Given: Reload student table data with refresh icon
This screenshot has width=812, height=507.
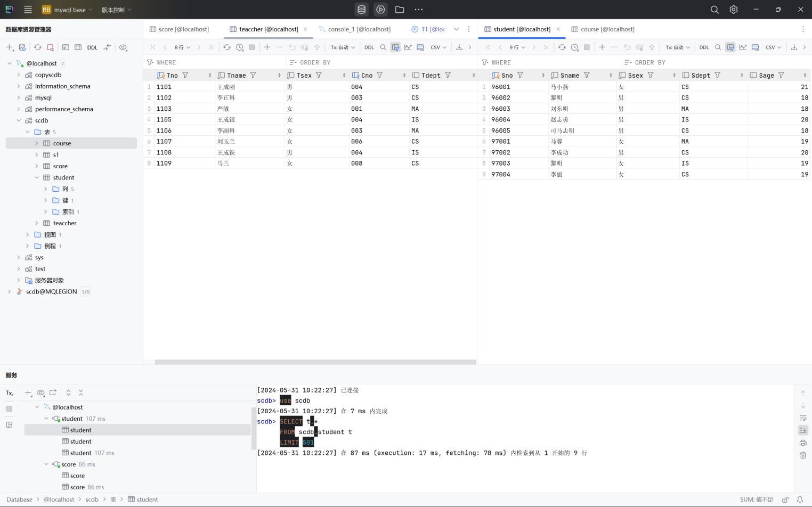Looking at the screenshot, I should point(562,47).
